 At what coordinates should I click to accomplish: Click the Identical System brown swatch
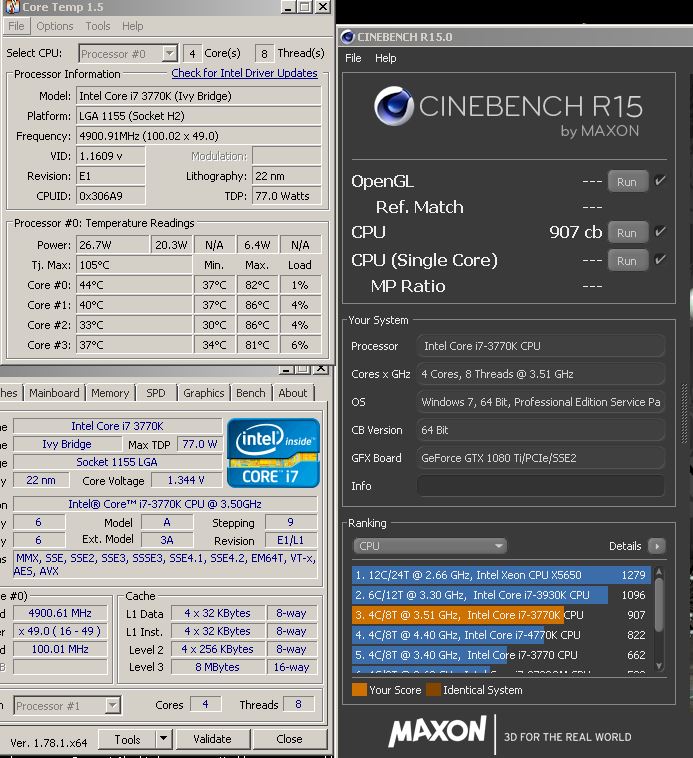(433, 689)
